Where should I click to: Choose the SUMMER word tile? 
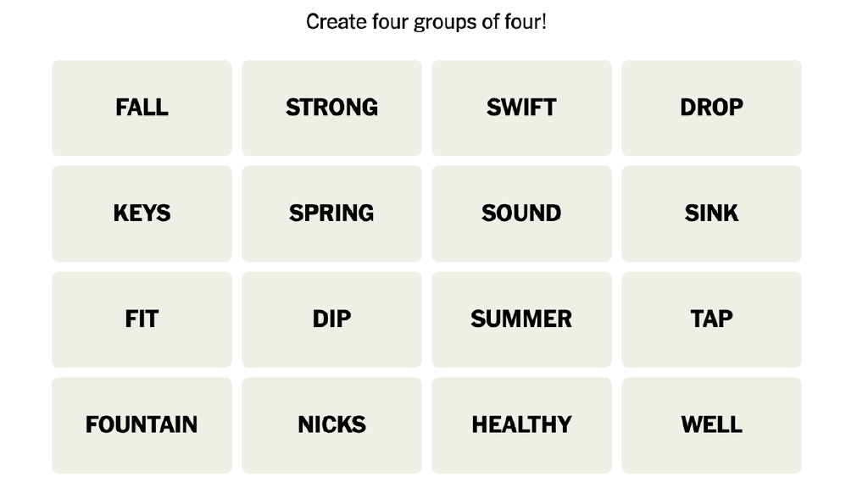pos(521,319)
